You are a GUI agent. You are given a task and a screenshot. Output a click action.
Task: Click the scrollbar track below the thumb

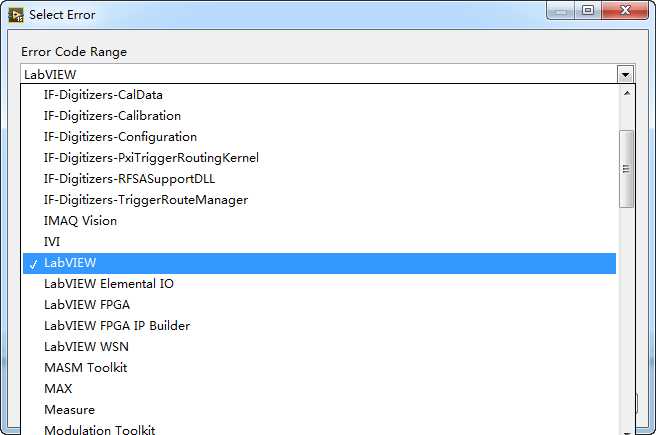[626, 318]
